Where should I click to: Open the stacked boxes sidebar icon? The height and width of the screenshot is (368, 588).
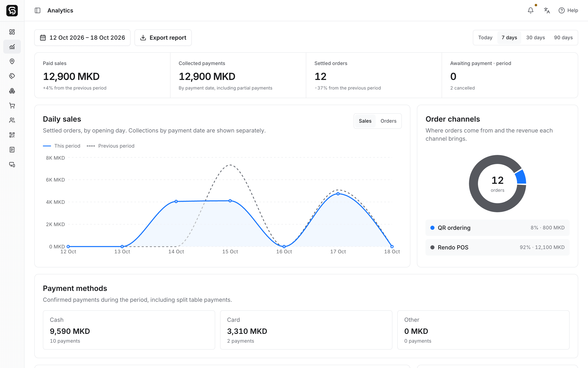pos(12,91)
